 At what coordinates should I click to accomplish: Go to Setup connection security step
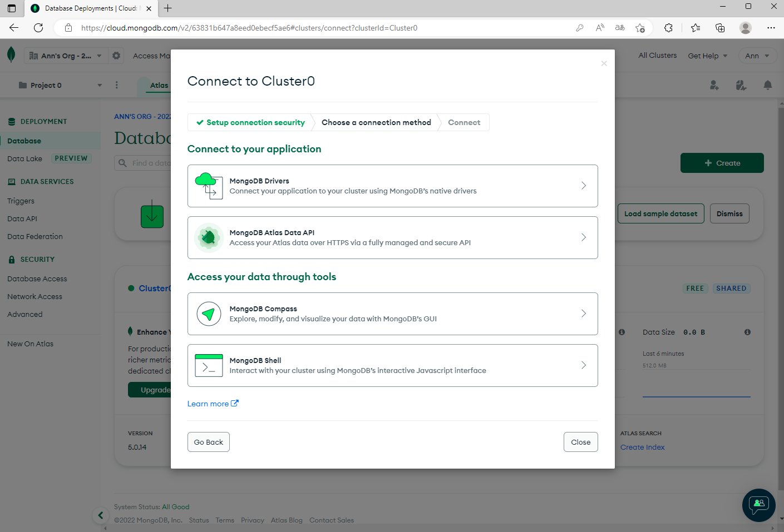pos(250,122)
